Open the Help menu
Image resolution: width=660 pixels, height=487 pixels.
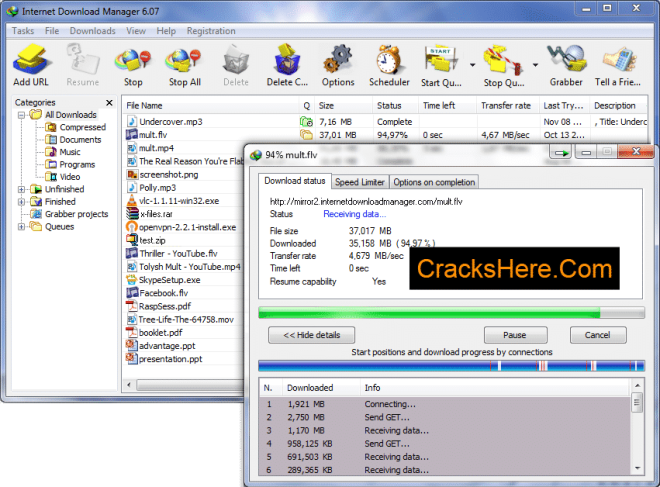(166, 31)
